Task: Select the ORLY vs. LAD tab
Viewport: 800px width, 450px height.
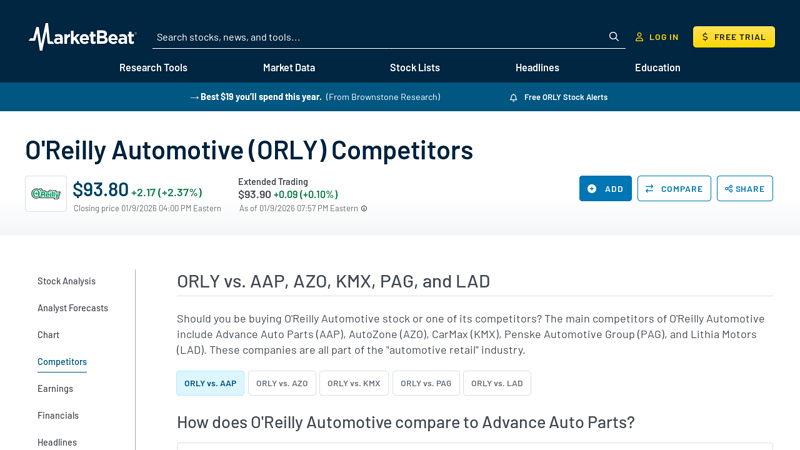Action: 497,383
